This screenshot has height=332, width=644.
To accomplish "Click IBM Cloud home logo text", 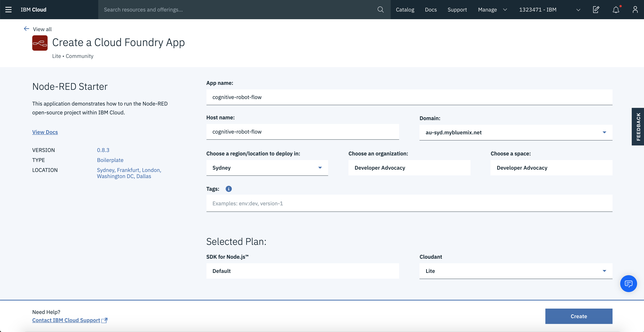I will [x=34, y=10].
